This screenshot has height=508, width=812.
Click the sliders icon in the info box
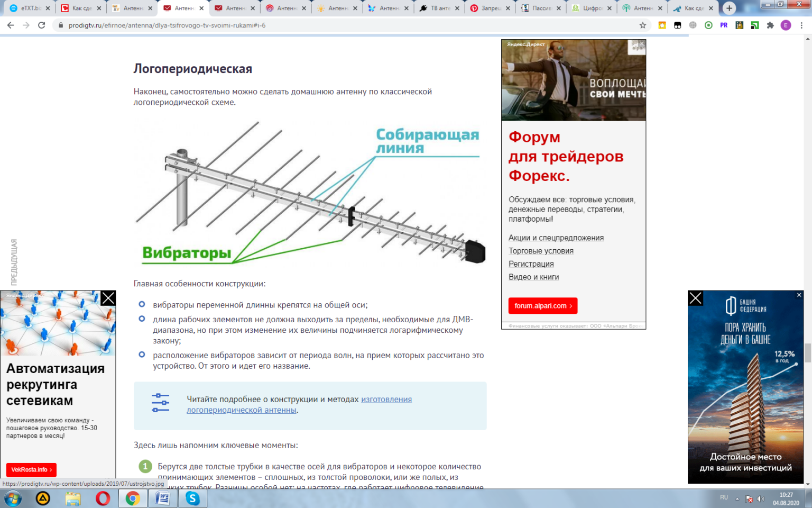pos(160,403)
